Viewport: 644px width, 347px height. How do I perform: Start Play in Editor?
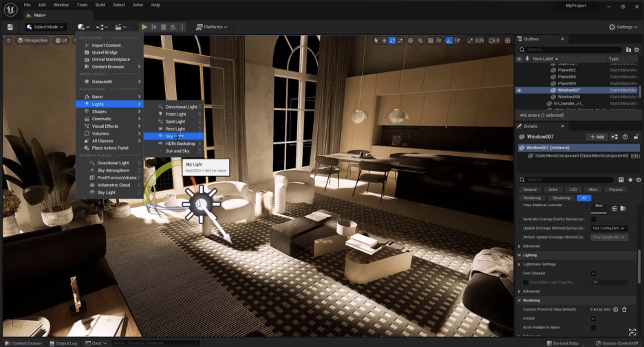coord(144,27)
